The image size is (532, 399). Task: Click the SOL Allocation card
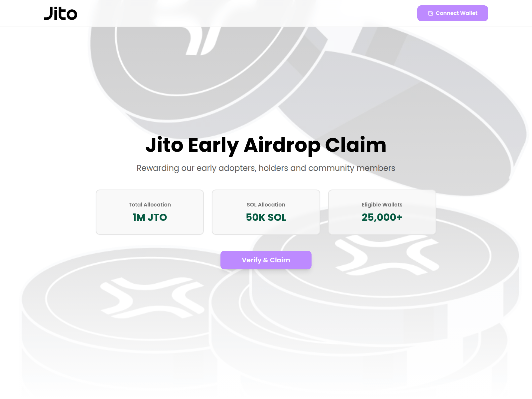coord(266,212)
